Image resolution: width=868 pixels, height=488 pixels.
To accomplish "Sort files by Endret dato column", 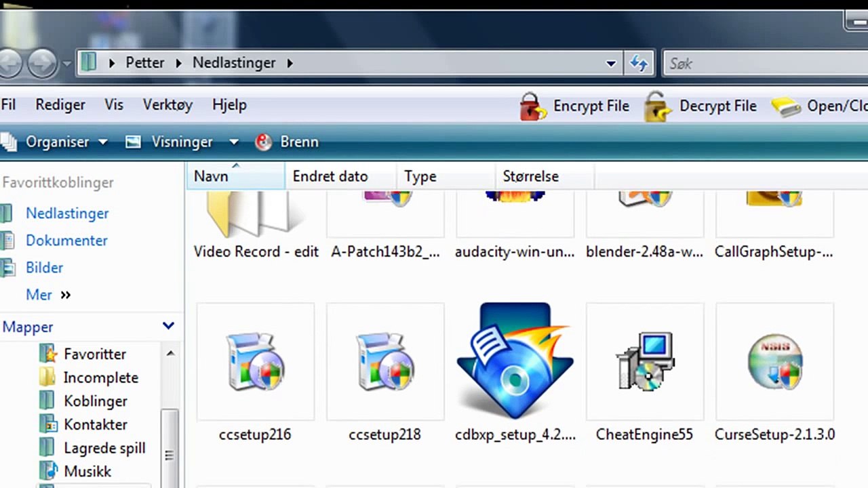I will click(340, 176).
